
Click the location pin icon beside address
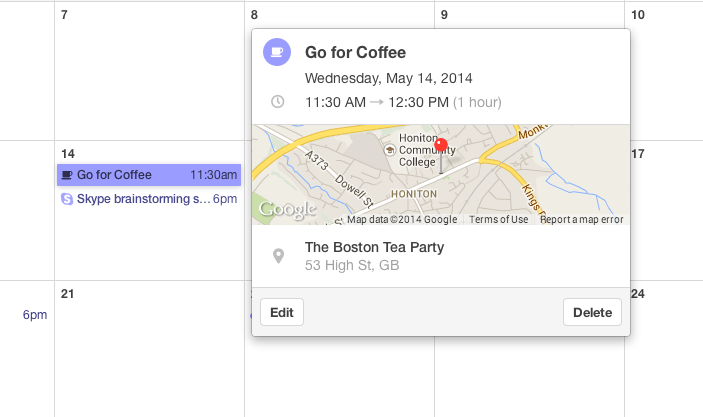click(x=278, y=256)
